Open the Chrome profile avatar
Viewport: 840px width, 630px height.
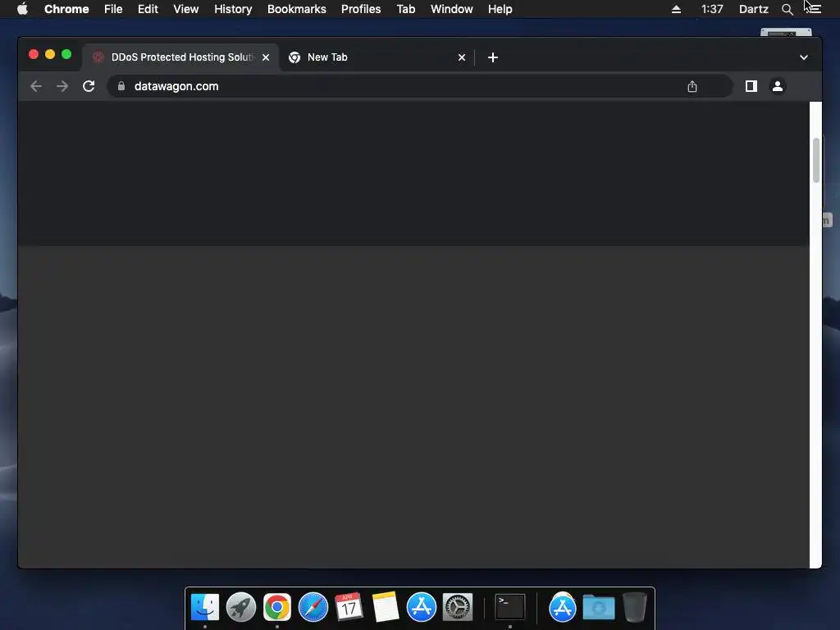pyautogui.click(x=778, y=86)
